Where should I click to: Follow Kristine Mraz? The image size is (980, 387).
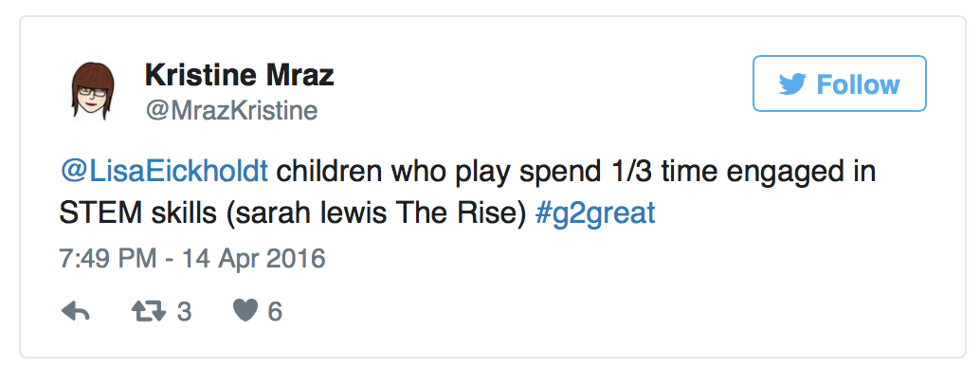coord(840,83)
